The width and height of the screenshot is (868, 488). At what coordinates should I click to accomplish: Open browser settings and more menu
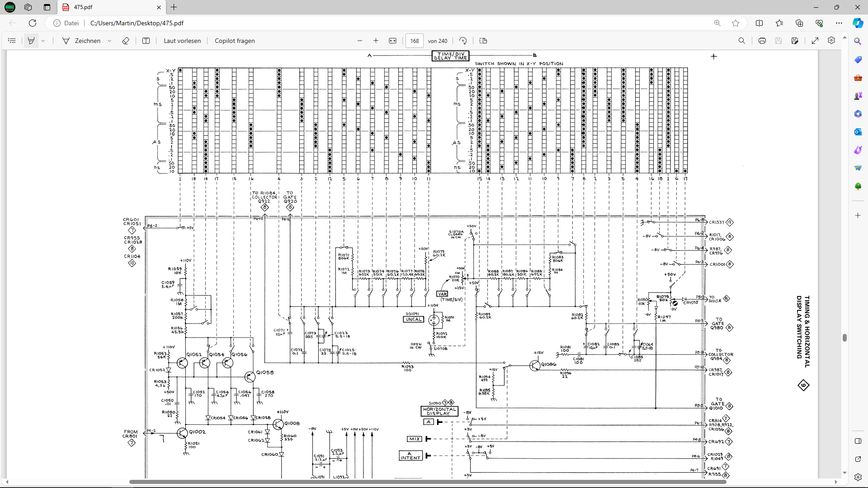click(839, 23)
